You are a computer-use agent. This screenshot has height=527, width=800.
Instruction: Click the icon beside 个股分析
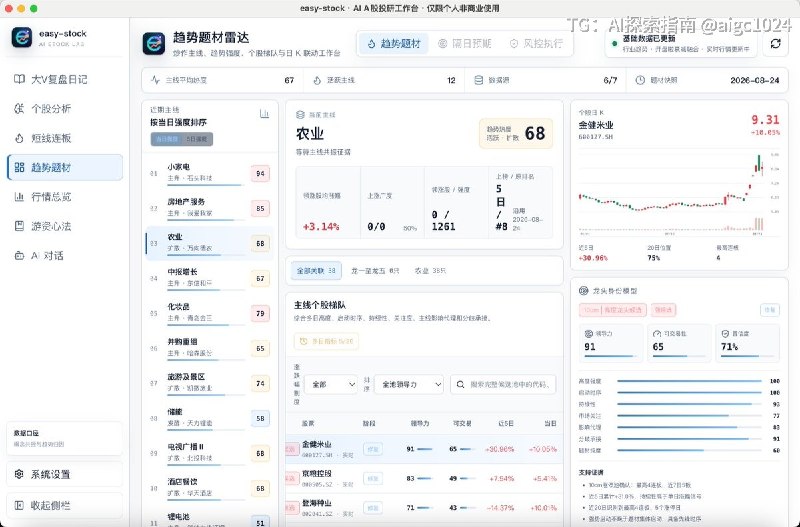[x=19, y=108]
